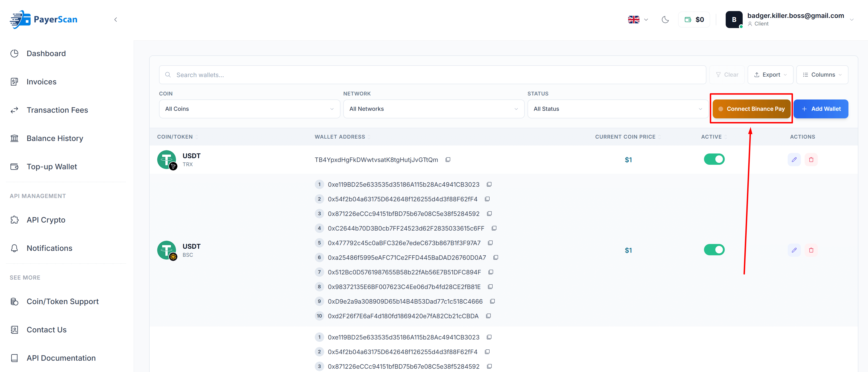Screen dimensions: 868x372
Task: Select the Invoices sidebar icon
Action: [x=14, y=82]
